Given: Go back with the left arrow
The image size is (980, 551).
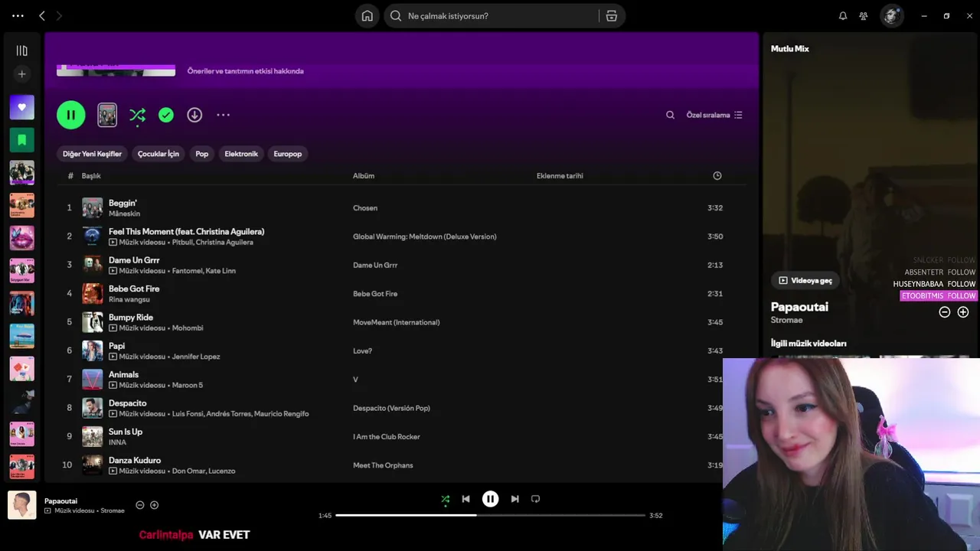Looking at the screenshot, I should tap(42, 15).
